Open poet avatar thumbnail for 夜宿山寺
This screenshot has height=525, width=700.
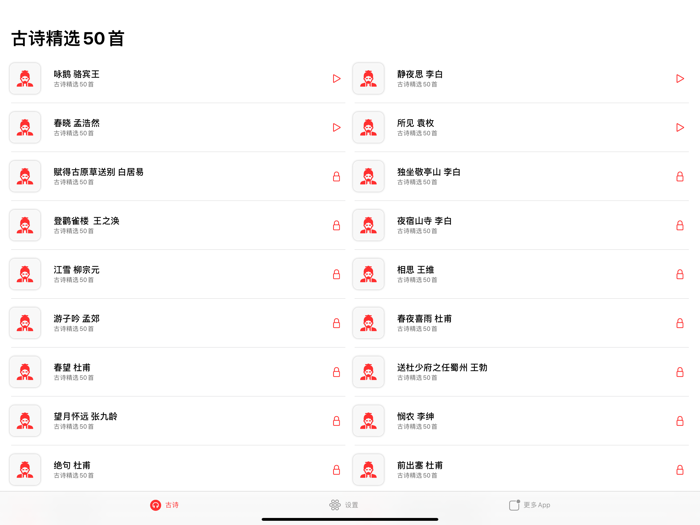[x=368, y=225]
